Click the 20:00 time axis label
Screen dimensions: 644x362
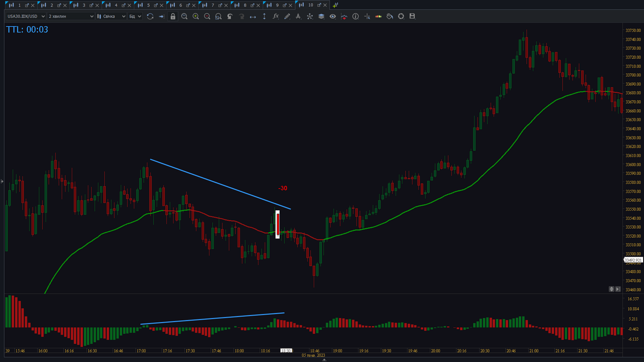(x=435, y=351)
